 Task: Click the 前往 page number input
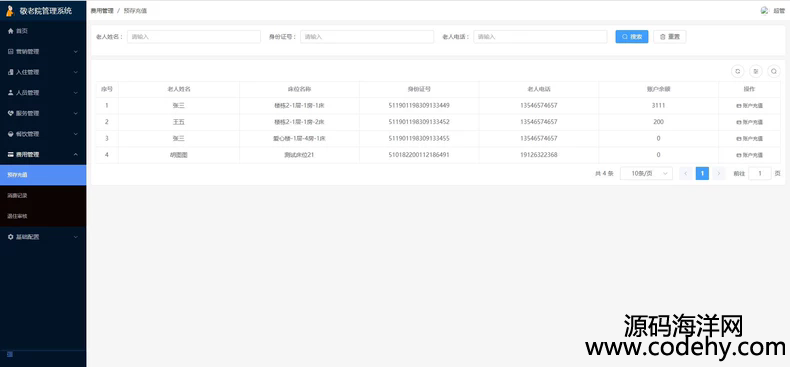pos(760,173)
